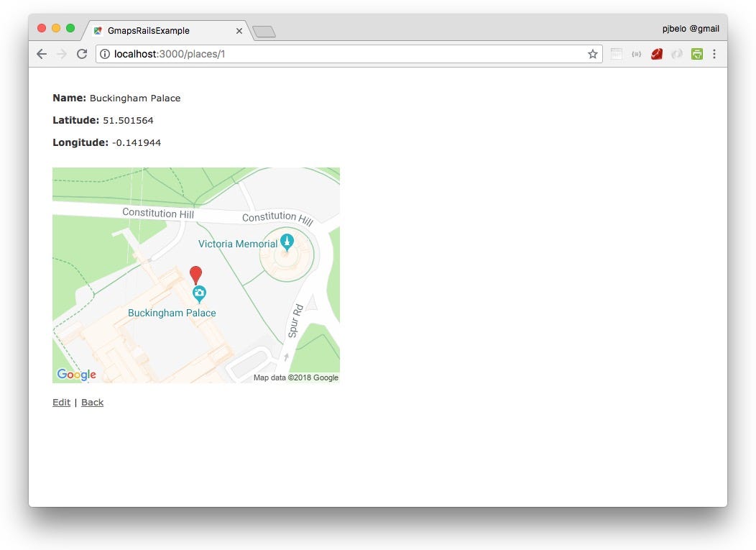Click the pjbelo @gmail profile button
This screenshot has width=756, height=550.
pyautogui.click(x=691, y=29)
